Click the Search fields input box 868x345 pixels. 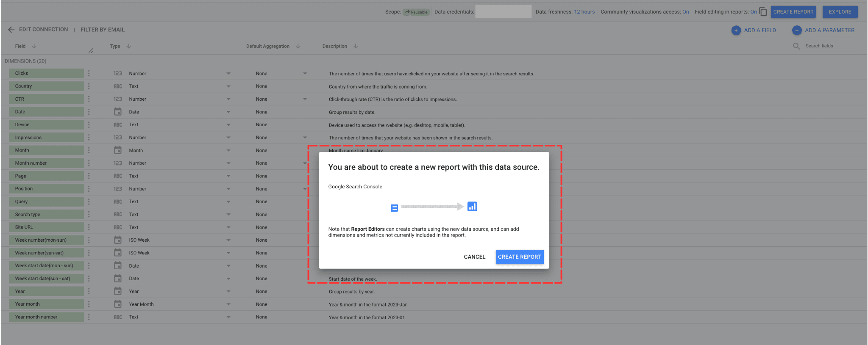tap(829, 46)
